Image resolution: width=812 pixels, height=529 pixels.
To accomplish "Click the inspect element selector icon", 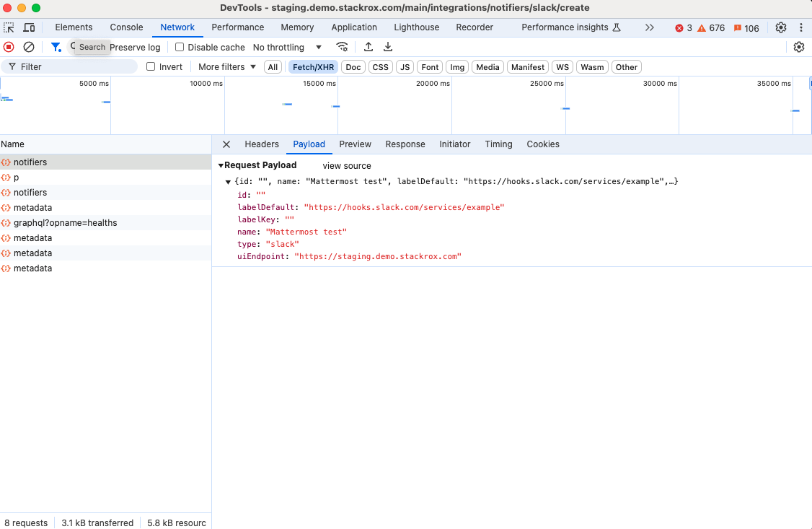I will tap(9, 27).
